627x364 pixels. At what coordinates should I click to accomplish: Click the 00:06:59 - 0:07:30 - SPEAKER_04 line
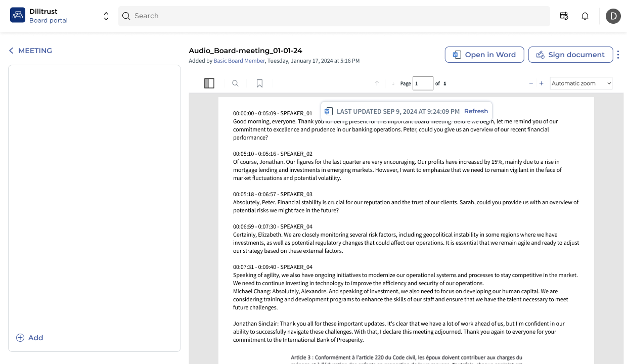[273, 226]
